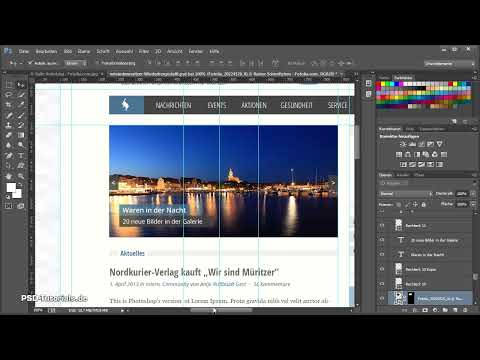Open the Fläche fill slider arrow
This screenshot has width=480, height=360.
coord(473,204)
